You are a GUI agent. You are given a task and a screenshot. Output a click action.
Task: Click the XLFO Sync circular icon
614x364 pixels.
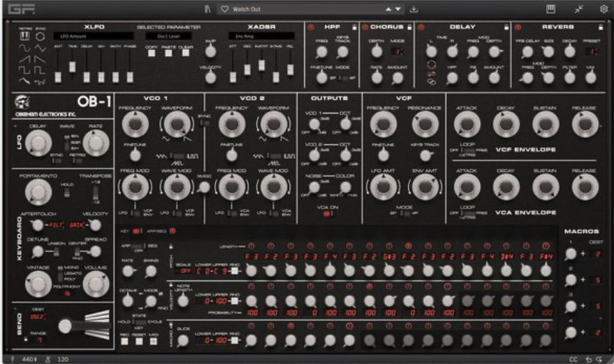click(x=40, y=36)
